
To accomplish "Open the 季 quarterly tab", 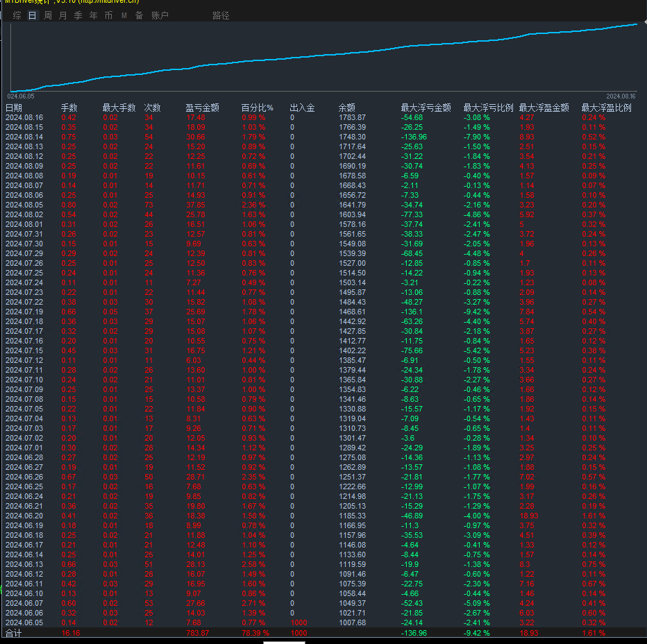I will click(x=78, y=15).
